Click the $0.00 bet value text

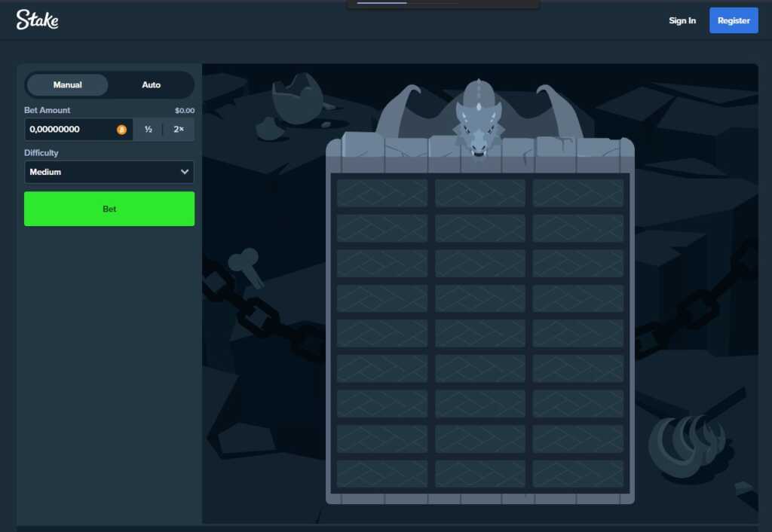click(185, 110)
